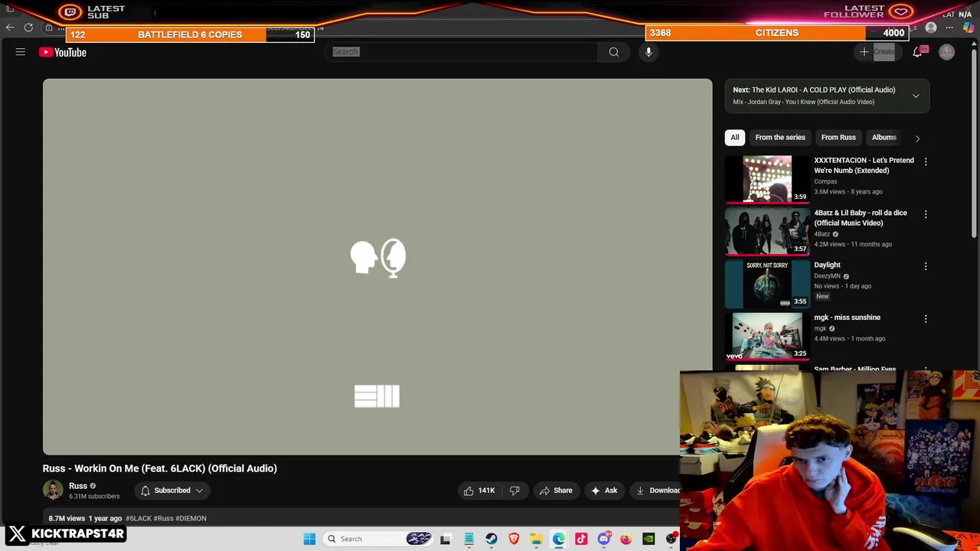Click the Ask button
This screenshot has height=551, width=980.
(x=604, y=491)
